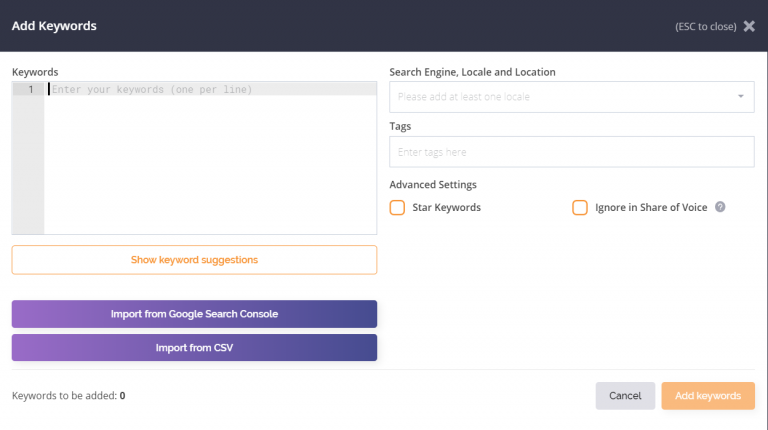Open the Search Engine, Locale and Location field
This screenshot has width=768, height=430.
(x=560, y=97)
